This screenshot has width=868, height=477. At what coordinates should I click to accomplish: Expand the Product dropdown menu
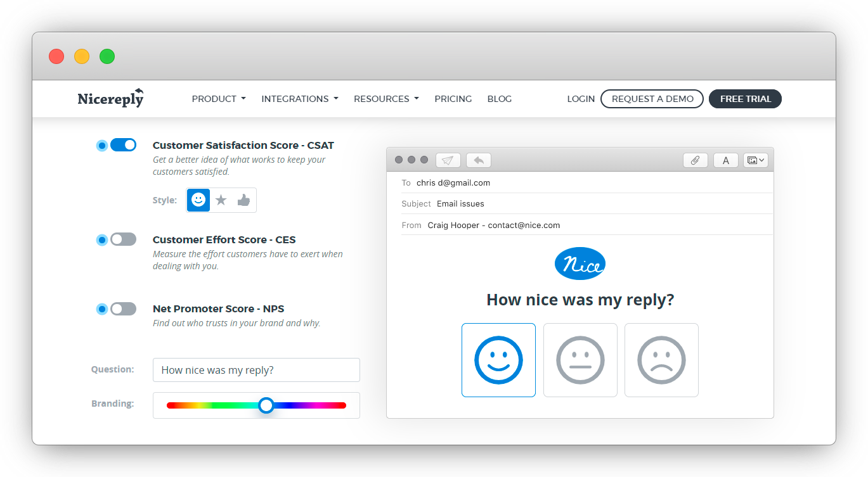point(219,99)
